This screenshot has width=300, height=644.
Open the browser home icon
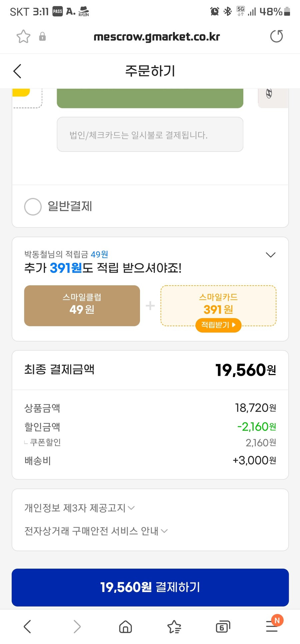click(x=125, y=626)
